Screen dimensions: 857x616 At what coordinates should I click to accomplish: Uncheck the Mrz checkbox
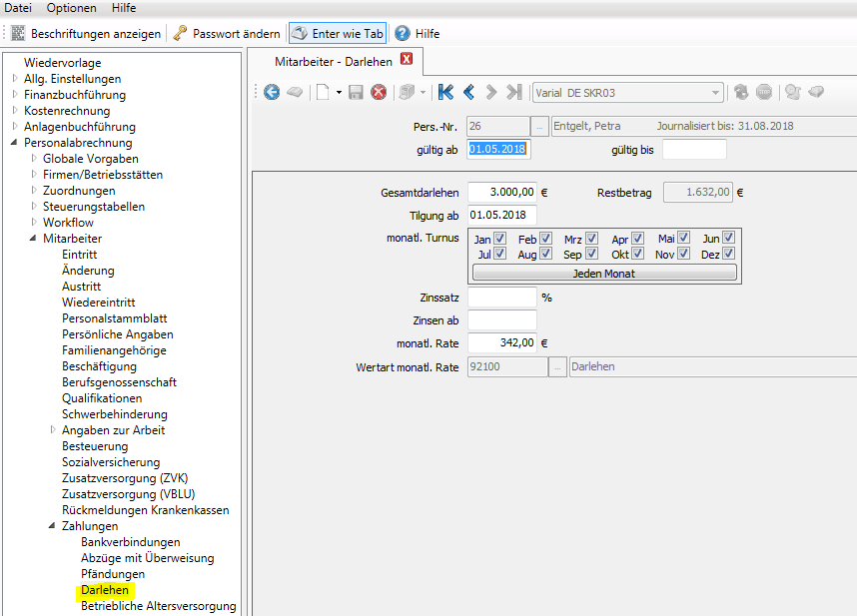pyautogui.click(x=591, y=238)
